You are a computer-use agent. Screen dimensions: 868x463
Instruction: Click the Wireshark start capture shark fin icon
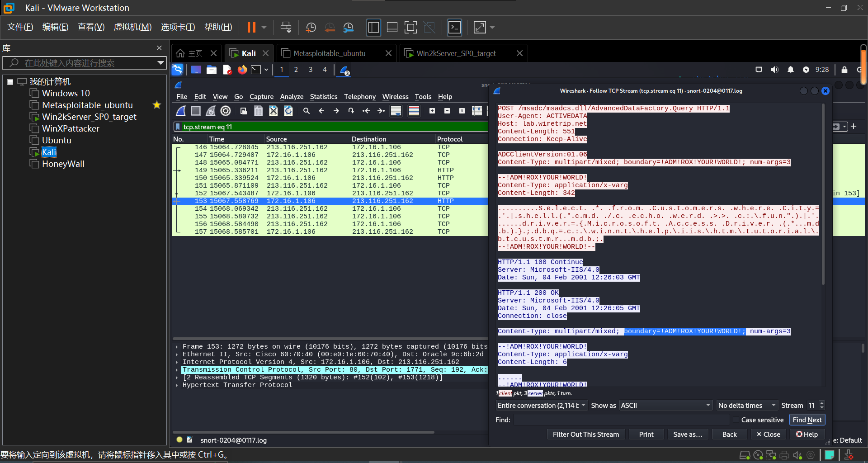point(181,111)
